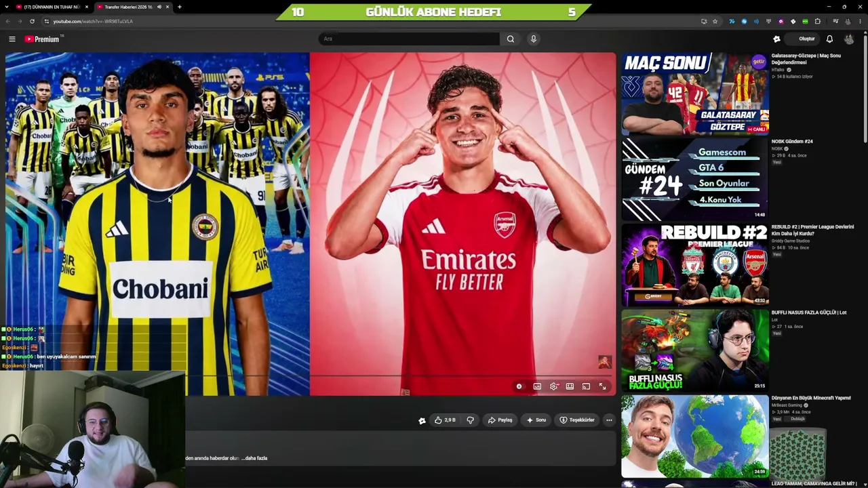
Task: Click the badge icon beside Oluştur
Action: tap(776, 39)
